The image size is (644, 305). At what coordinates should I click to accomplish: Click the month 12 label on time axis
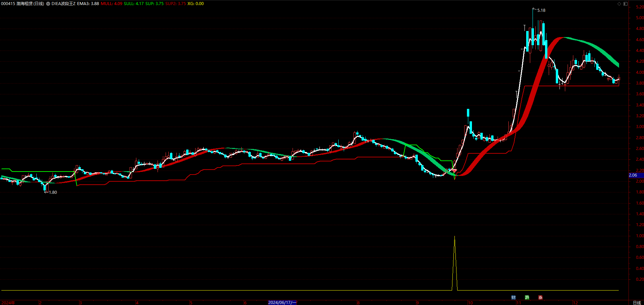575,303
